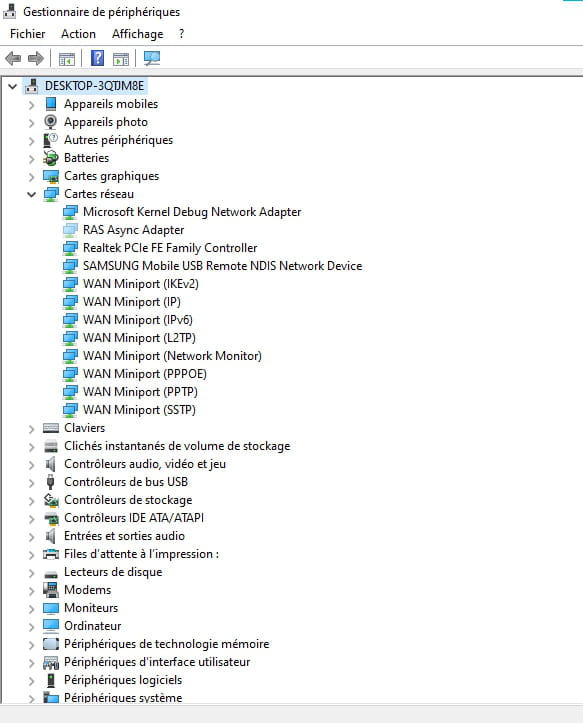Screen dimensions: 583x723
Task: Click the action pane toolbar icon
Action: coord(121,59)
